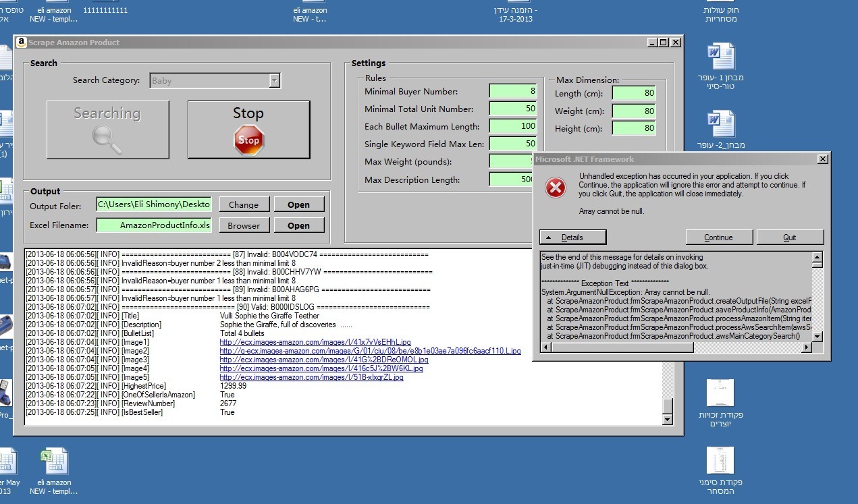The height and width of the screenshot is (504, 858).
Task: Select desktop item labeled 11111111111
Action: click(105, 9)
